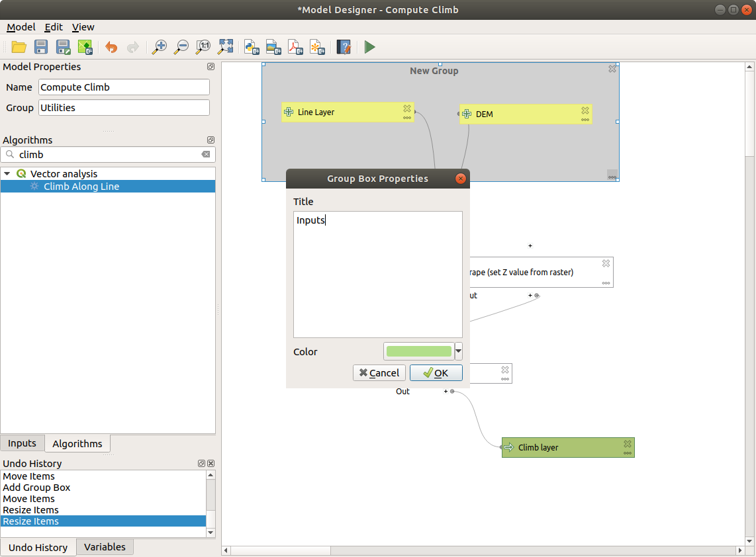Open the Color dropdown arrow
This screenshot has height=557, width=756.
[x=458, y=351]
